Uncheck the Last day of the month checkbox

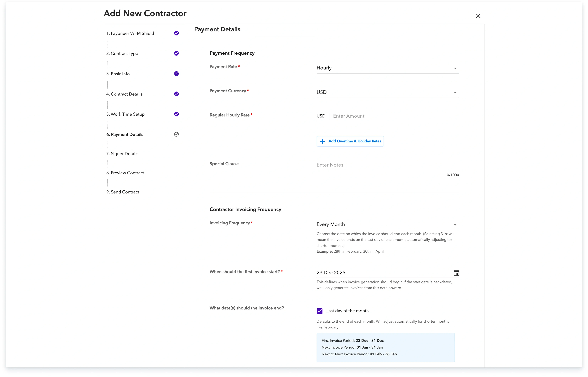coord(320,311)
